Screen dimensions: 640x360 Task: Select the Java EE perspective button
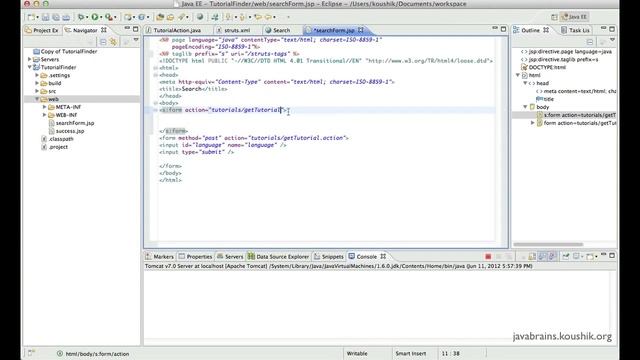575,17
